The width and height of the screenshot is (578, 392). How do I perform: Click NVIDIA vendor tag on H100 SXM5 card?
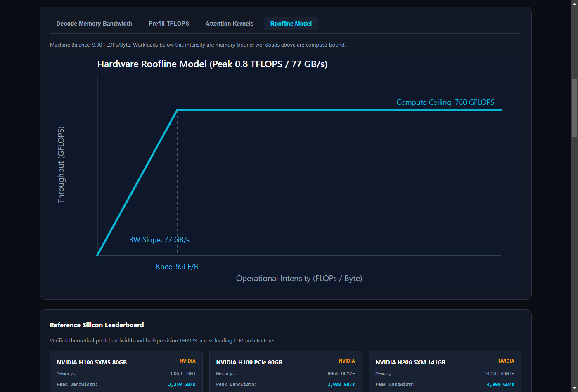click(187, 361)
